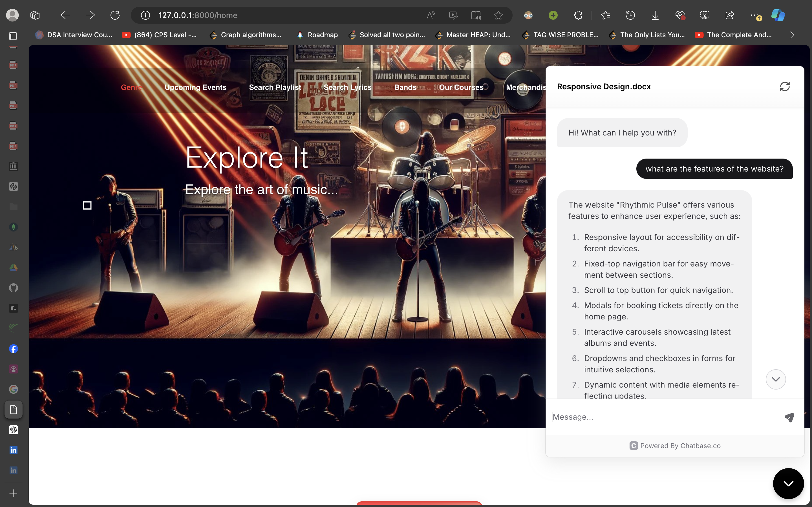Open Powered By Chatbase.co link
This screenshot has width=812, height=507.
pyautogui.click(x=675, y=446)
